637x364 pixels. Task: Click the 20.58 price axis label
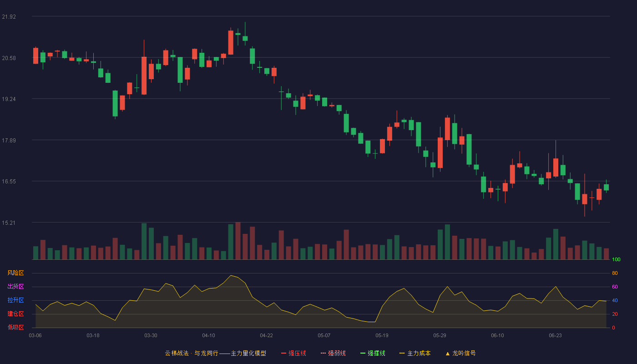[x=9, y=58]
